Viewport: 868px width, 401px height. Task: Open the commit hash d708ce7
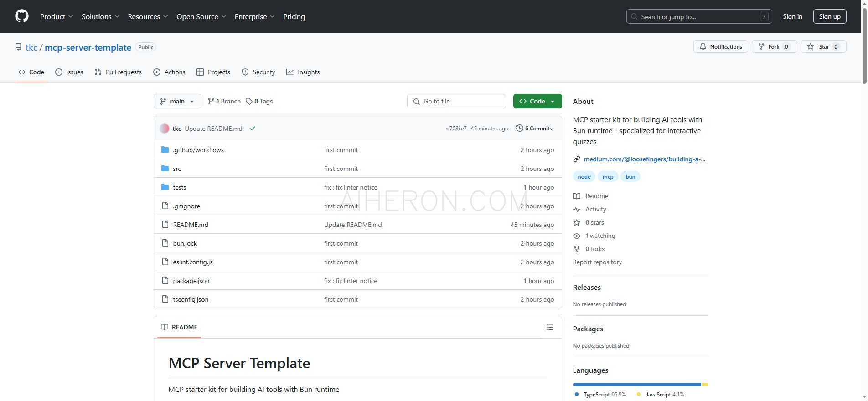pos(456,129)
